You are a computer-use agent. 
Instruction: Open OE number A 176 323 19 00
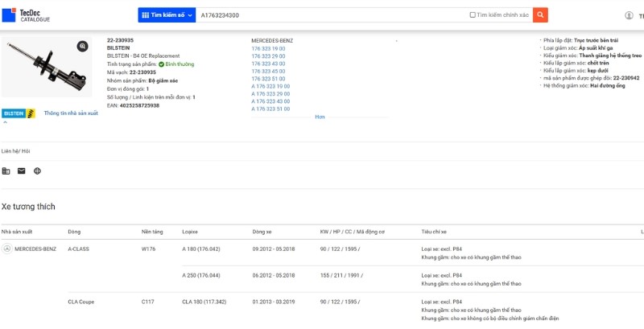270,86
